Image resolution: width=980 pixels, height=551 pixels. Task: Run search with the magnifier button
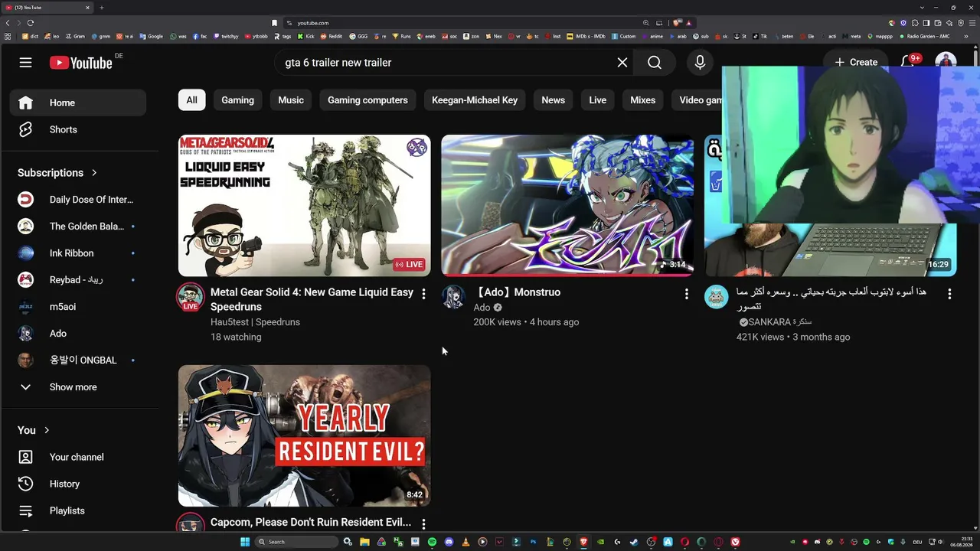[655, 63]
